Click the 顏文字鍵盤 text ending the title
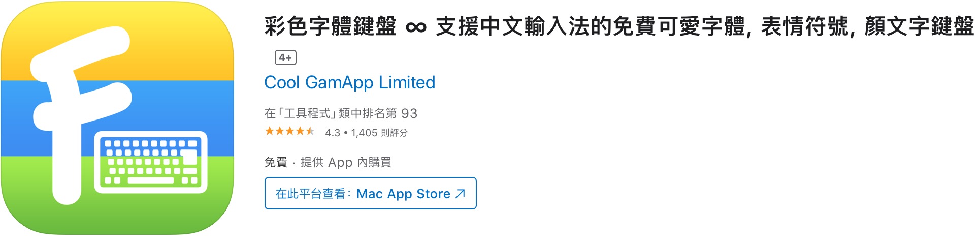The image size is (980, 240). click(919, 26)
